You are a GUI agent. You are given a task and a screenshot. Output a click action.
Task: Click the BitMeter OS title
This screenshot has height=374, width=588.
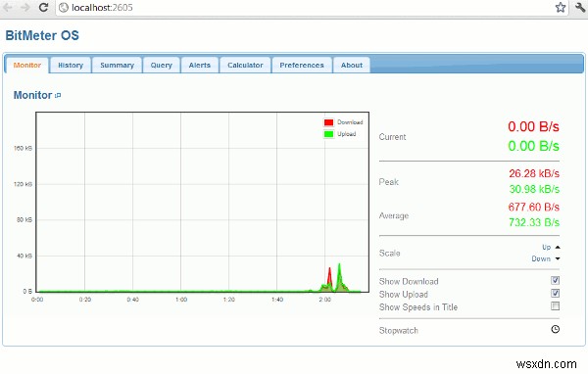point(42,35)
